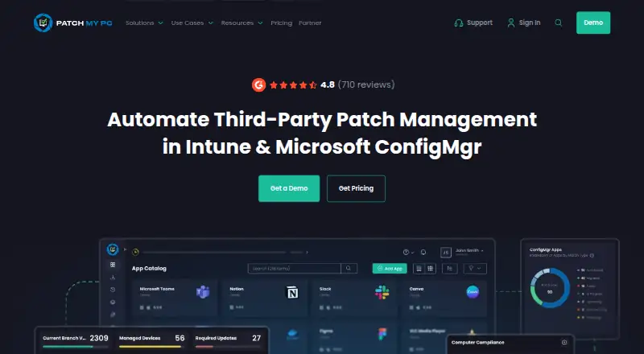Screen dimensions: 644x354
Task: Click the dashboard top-left Patch My PC icon
Action: (x=113, y=249)
